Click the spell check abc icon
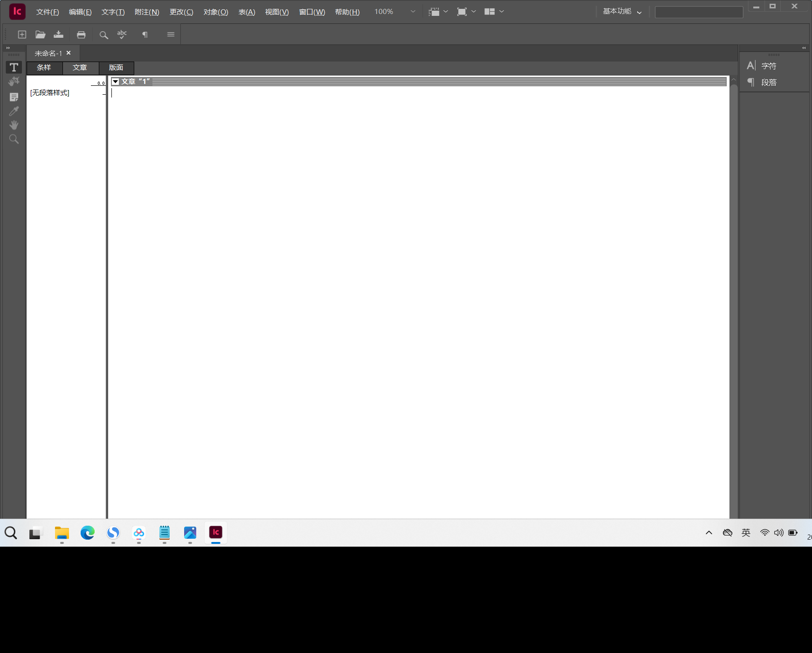Viewport: 812px width, 653px height. click(122, 35)
